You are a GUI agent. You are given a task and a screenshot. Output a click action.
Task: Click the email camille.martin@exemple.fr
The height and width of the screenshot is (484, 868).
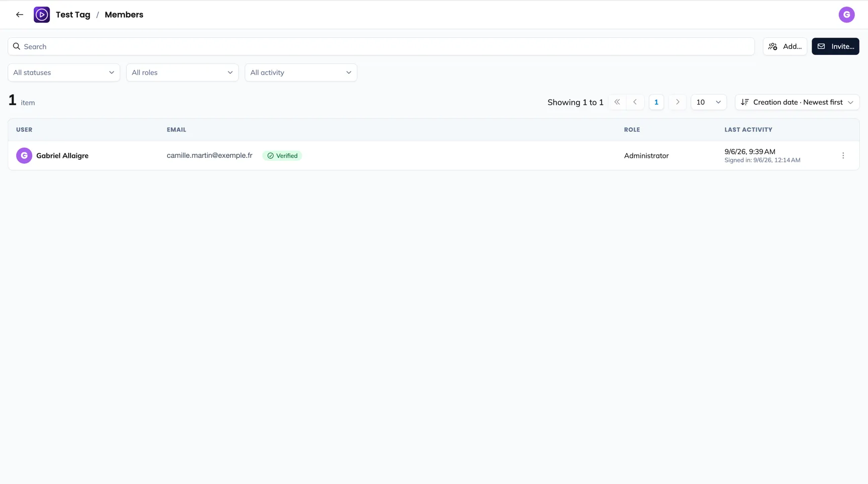point(210,155)
